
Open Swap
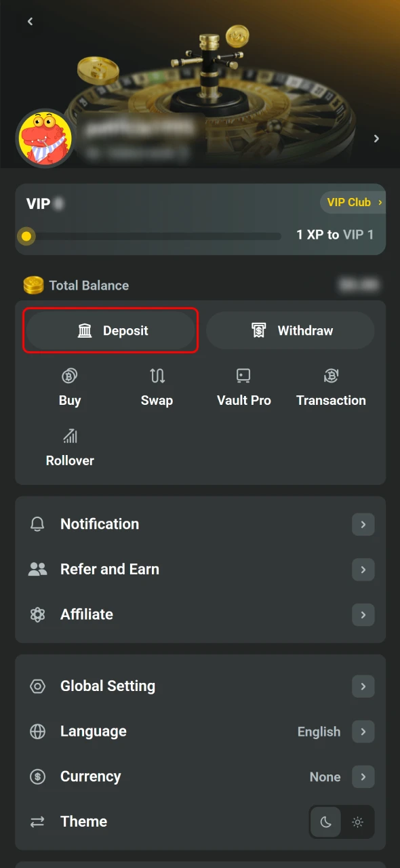(157, 376)
